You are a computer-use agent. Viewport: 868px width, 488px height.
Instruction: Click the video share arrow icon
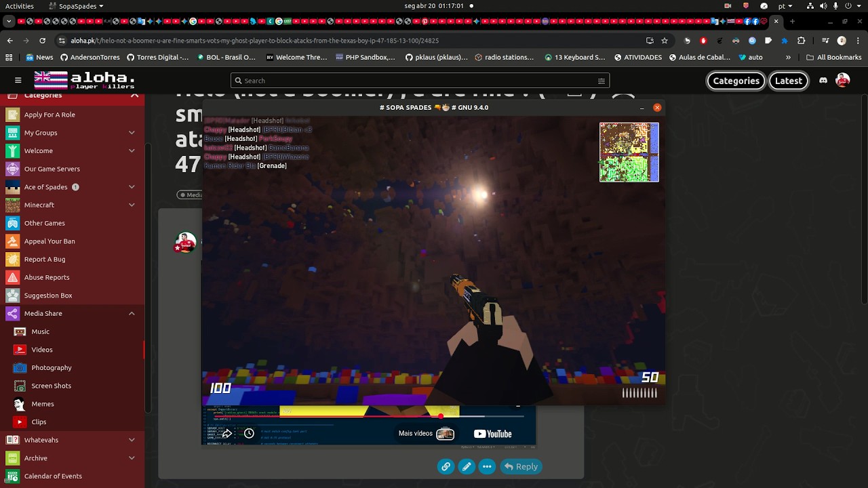pos(226,434)
